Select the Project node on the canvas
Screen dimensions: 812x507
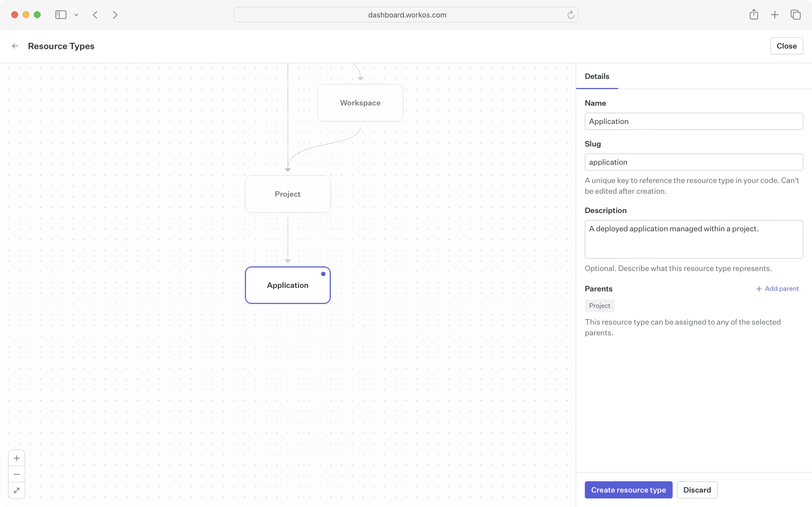click(x=287, y=194)
